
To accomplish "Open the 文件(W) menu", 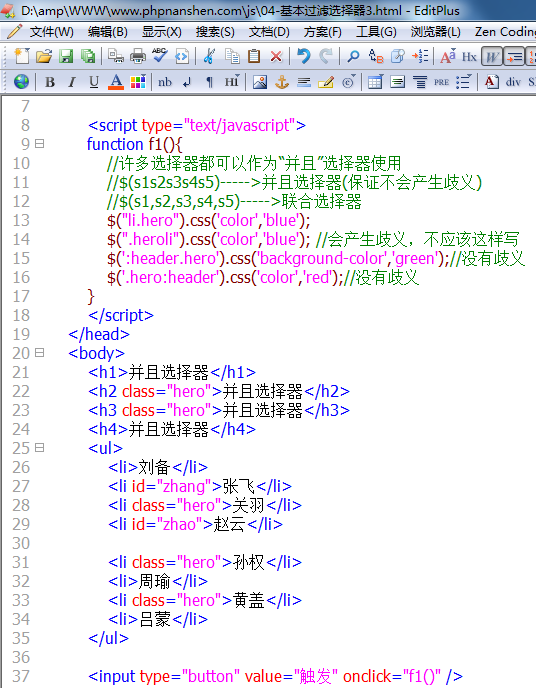I will [x=51, y=32].
